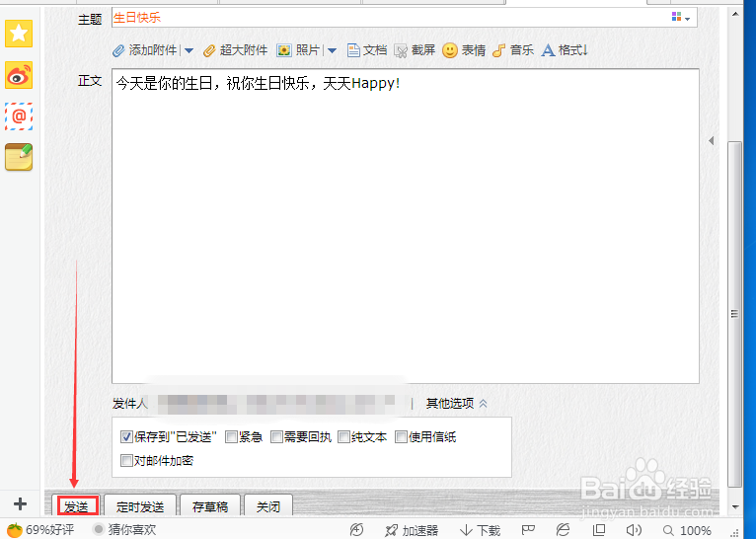This screenshot has width=756, height=539.
Task: Open the Weibo sidebar icon
Action: coord(19,75)
